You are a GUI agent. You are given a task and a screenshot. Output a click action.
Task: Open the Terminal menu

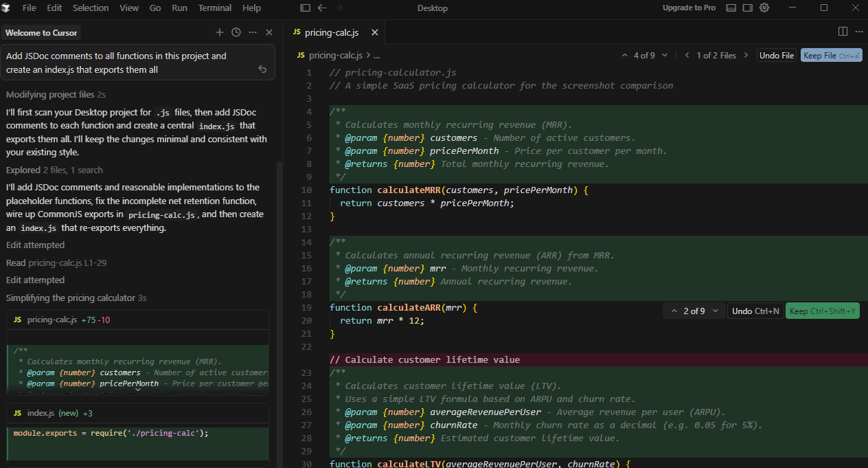[215, 8]
